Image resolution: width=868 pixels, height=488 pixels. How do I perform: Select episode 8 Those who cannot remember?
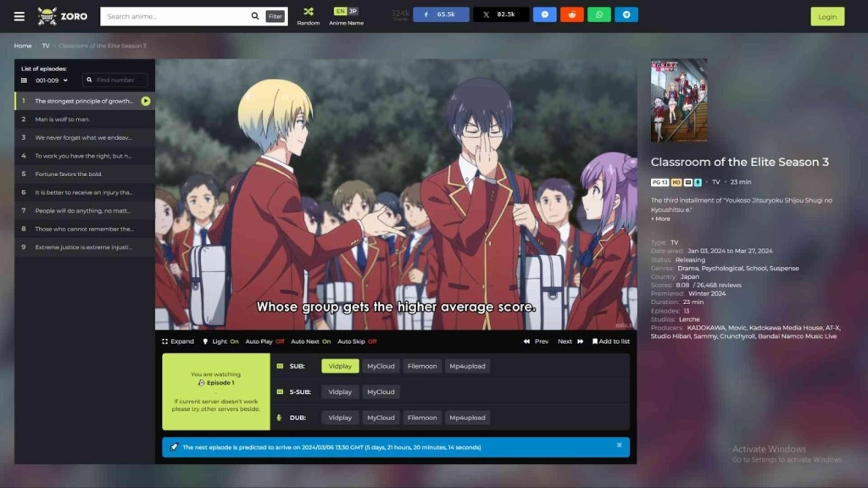(85, 229)
